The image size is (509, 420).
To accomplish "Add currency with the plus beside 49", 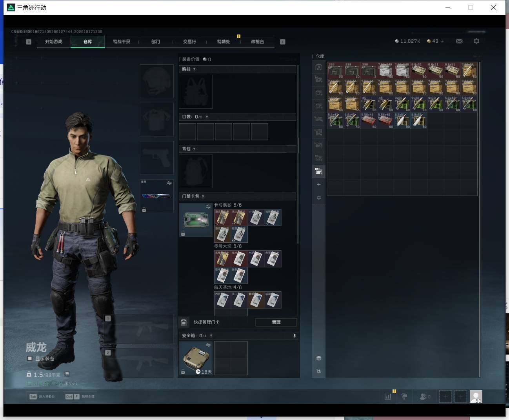I will (442, 41).
